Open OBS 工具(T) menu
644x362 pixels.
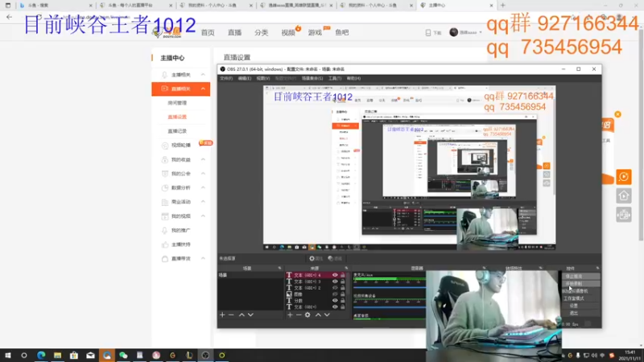click(x=335, y=78)
